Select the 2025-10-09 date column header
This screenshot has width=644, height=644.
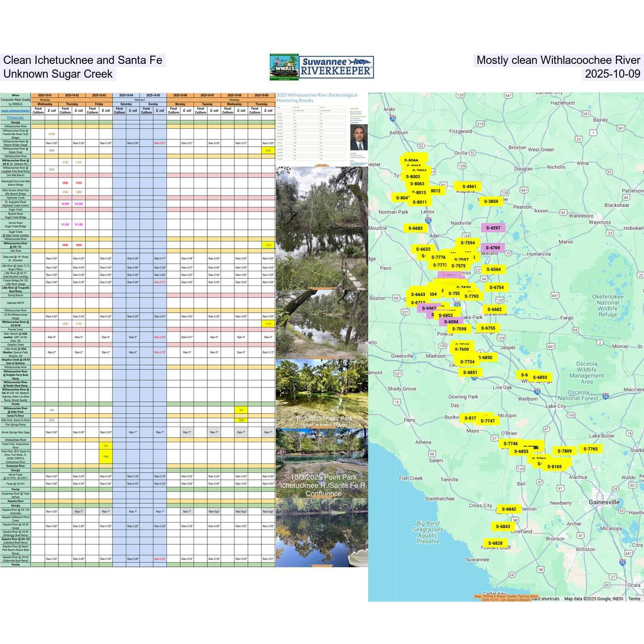pos(262,95)
